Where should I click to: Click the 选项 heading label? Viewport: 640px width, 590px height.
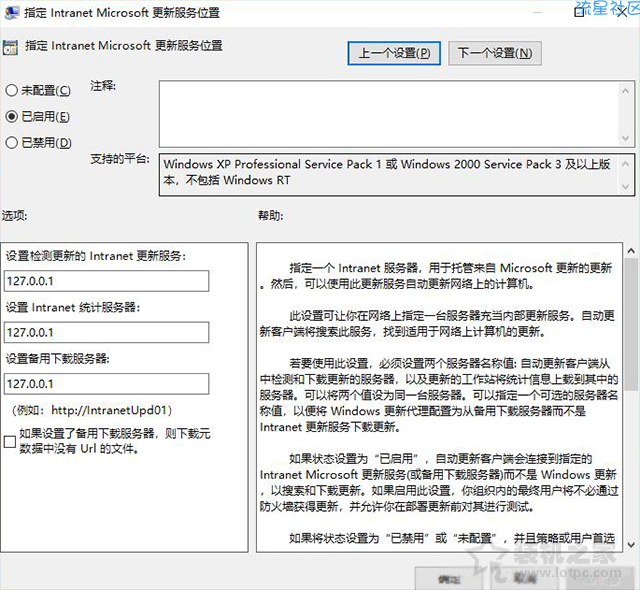(x=14, y=215)
